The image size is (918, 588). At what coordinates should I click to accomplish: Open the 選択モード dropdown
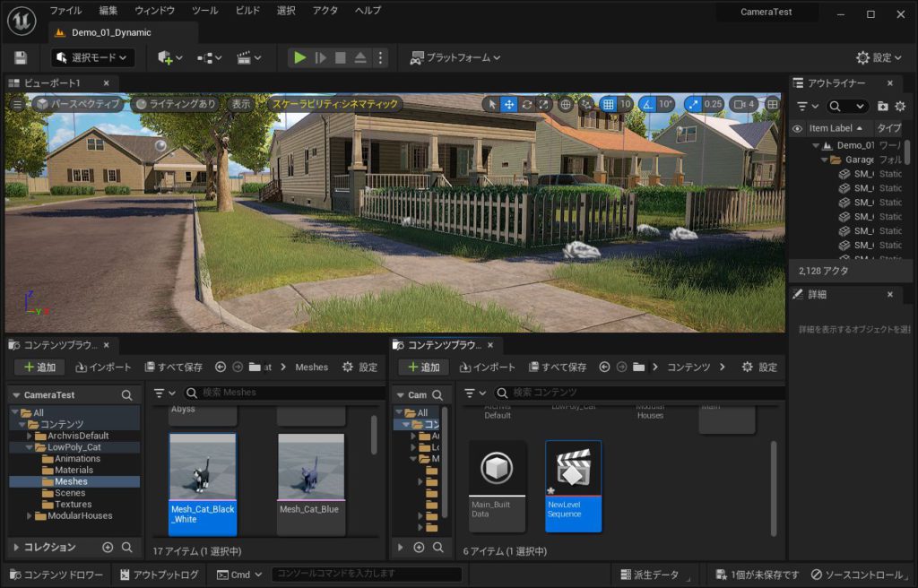pyautogui.click(x=92, y=57)
